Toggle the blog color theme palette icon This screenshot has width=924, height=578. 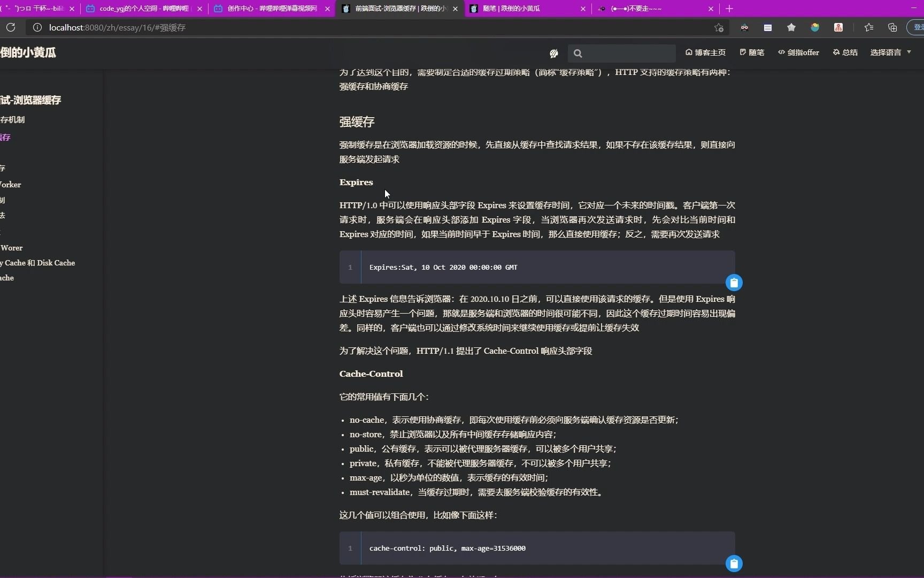(554, 53)
